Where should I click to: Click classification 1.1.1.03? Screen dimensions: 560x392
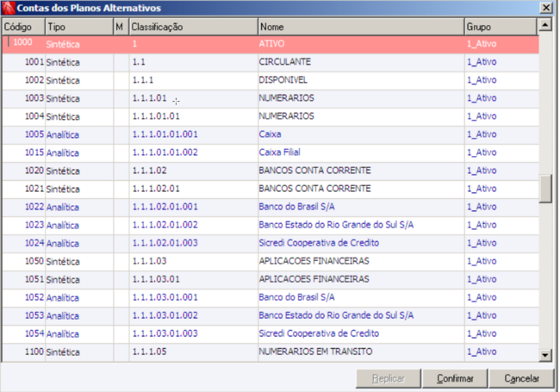(149, 261)
